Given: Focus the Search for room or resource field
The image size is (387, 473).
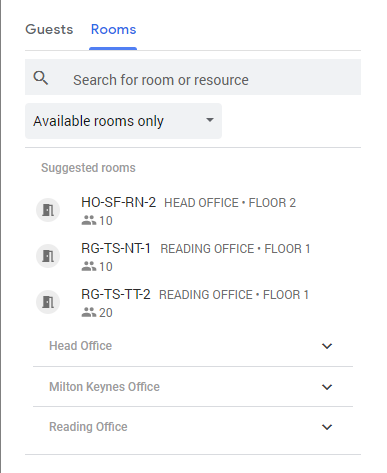Looking at the screenshot, I should [x=193, y=77].
